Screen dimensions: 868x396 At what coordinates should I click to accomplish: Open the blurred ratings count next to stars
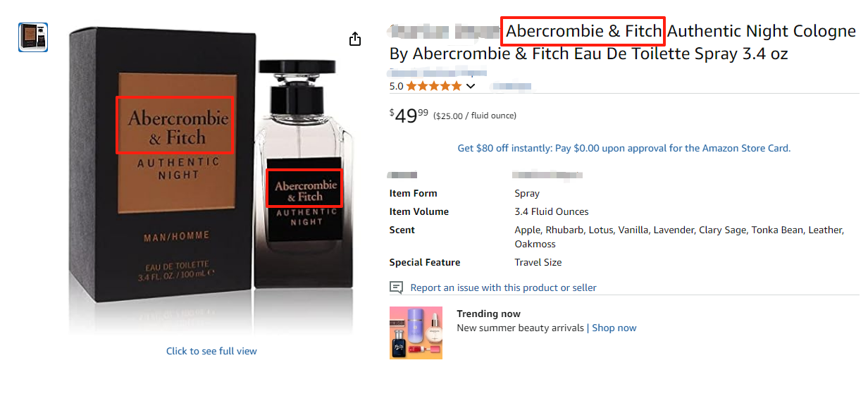[x=510, y=87]
